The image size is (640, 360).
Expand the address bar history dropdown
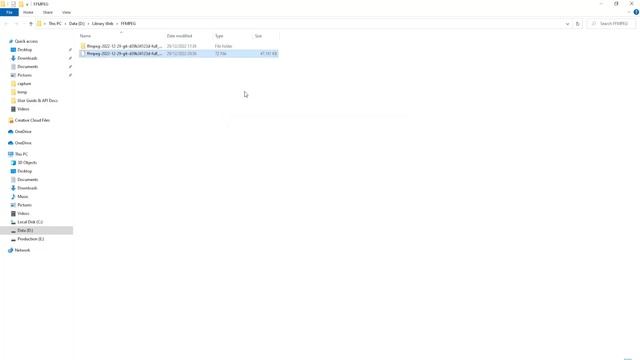click(x=567, y=24)
